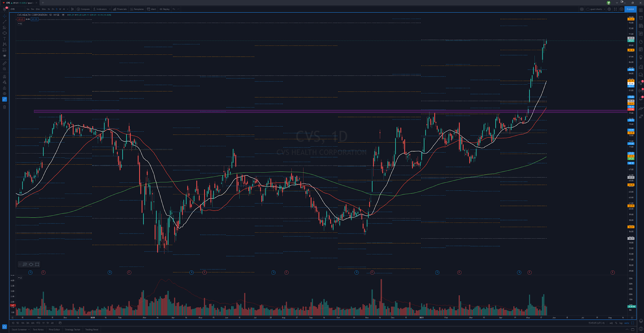Open the timezone UTC-4 clock menu
Image resolution: width=644 pixels, height=333 pixels.
597,323
